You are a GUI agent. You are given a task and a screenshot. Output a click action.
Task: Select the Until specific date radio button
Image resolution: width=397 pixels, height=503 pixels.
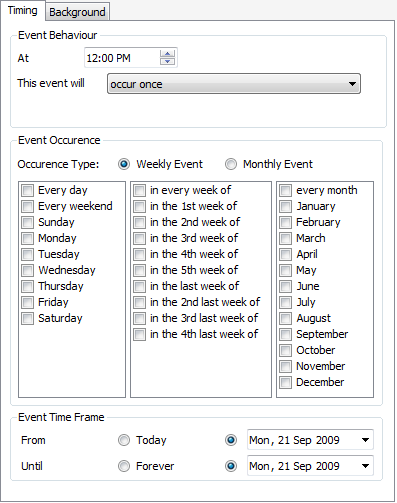coord(231,466)
